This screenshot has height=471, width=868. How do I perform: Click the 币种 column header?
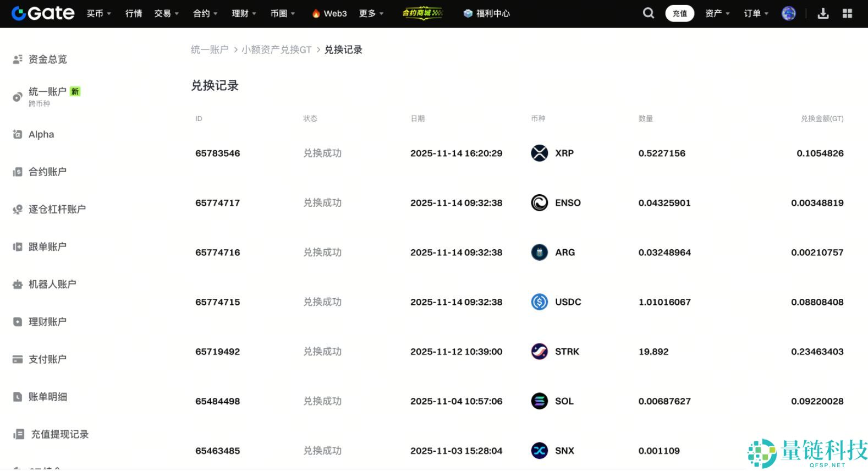pos(538,118)
